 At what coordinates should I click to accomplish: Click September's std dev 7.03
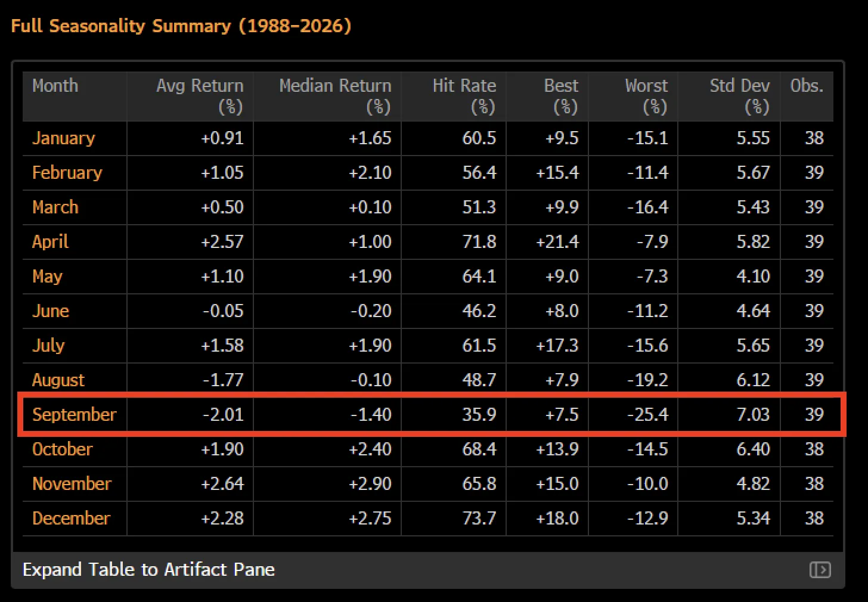click(x=753, y=415)
